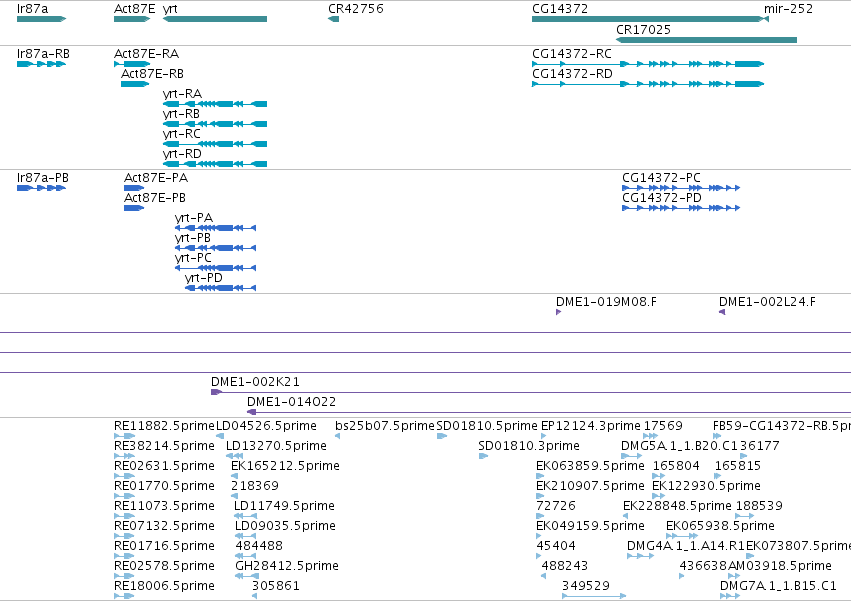Click the Act87E gene label

point(135,9)
